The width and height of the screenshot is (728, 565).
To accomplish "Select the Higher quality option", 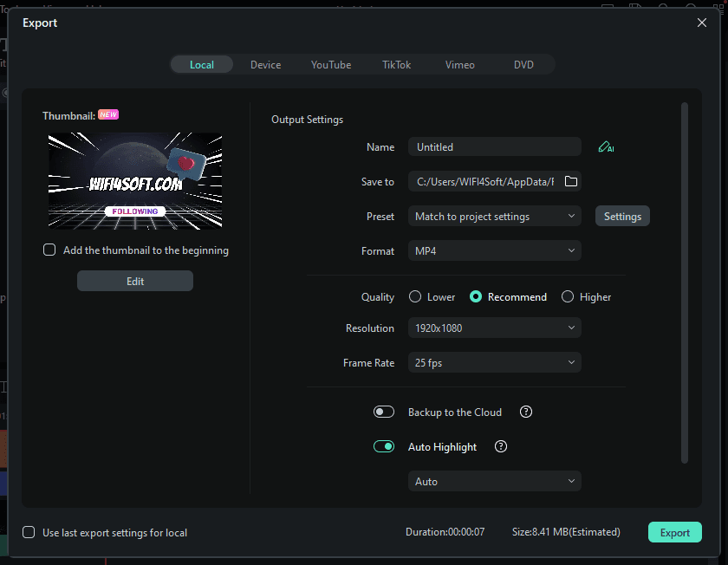I will pyautogui.click(x=568, y=297).
